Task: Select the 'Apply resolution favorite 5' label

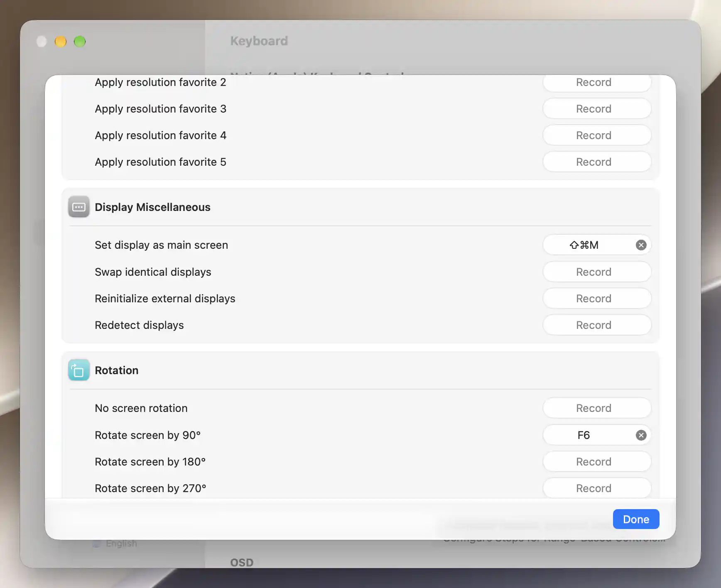Action: click(x=160, y=162)
